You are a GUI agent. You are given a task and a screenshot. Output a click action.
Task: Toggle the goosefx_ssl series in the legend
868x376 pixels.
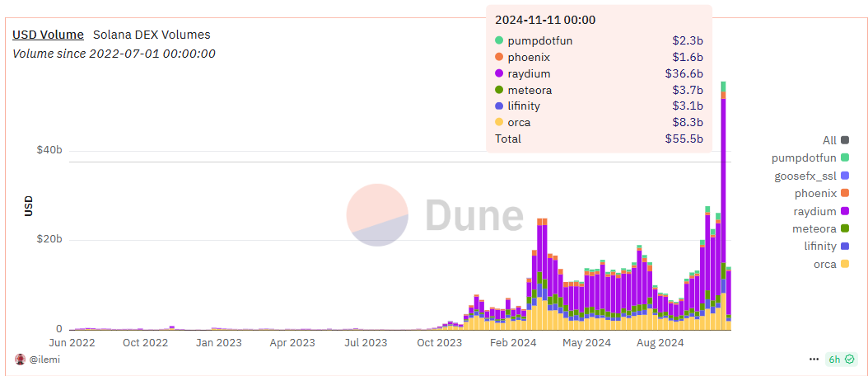click(812, 176)
